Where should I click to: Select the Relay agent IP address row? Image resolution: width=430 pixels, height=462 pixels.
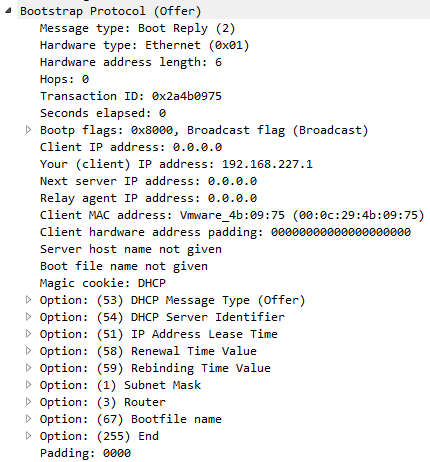click(148, 198)
